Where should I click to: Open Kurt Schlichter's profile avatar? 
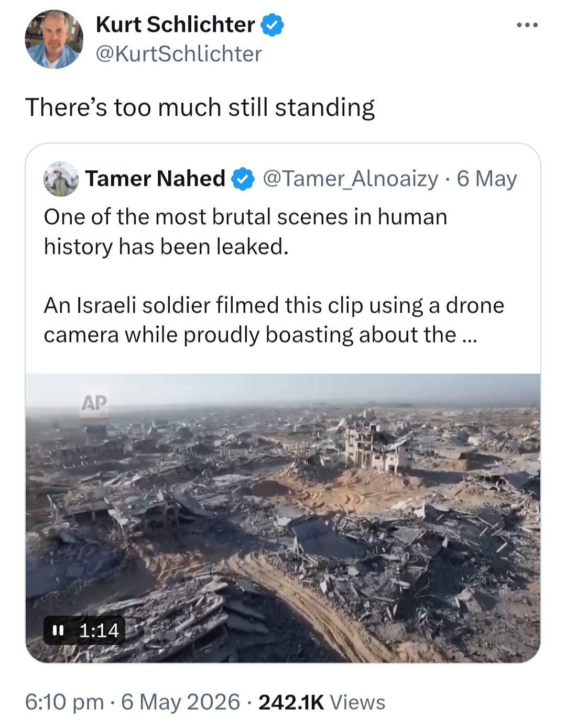coord(54,39)
